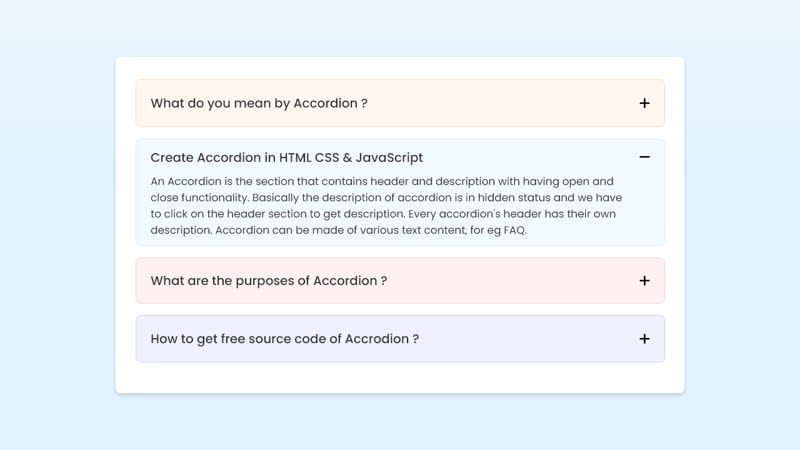Screen dimensions: 800x450
Task: Click plus icon in the purple source code row
Action: (644, 339)
